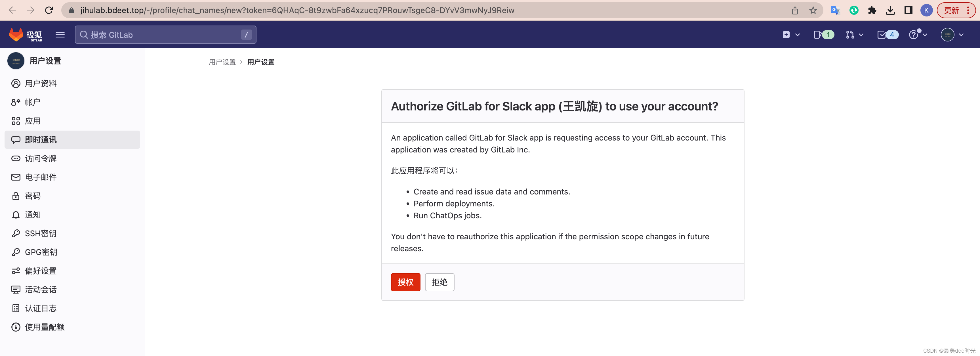Open the merge requests dropdown

pyautogui.click(x=855, y=35)
